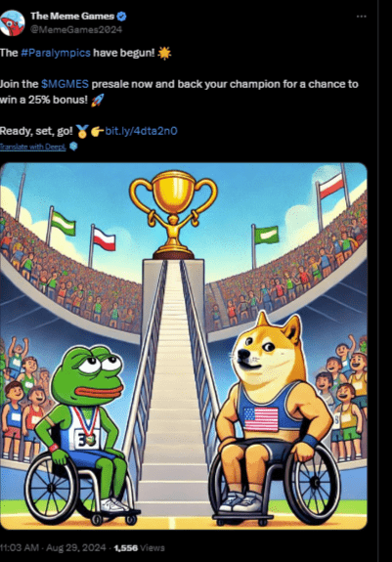Viewport: 392px width, 562px height.
Task: Click the Aug 29, 2024 date
Action: [76, 547]
